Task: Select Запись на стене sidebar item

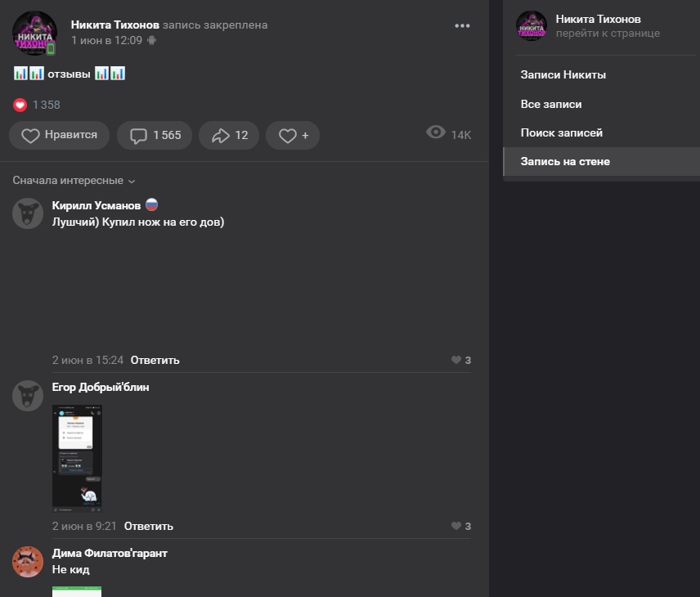Action: point(565,161)
